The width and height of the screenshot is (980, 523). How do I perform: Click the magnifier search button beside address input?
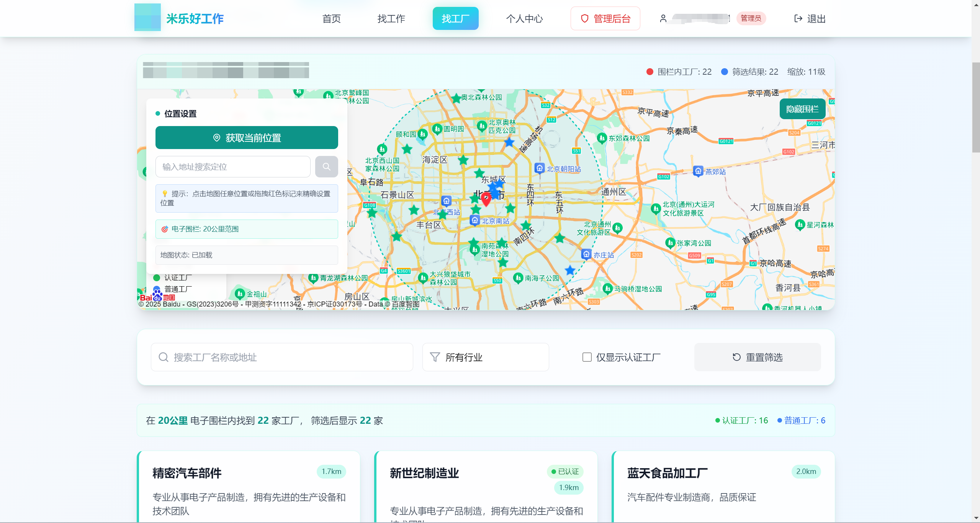pos(326,167)
